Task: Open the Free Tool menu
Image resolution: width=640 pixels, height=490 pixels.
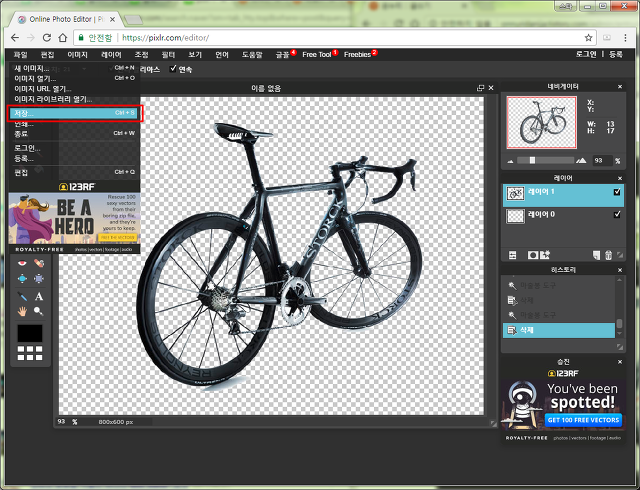Action: [x=317, y=54]
